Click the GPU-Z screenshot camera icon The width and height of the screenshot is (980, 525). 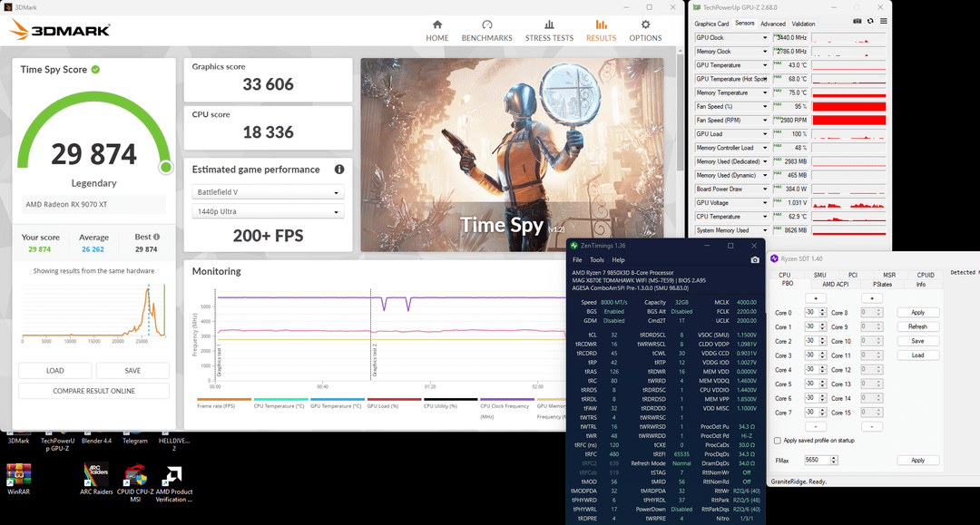click(x=857, y=21)
